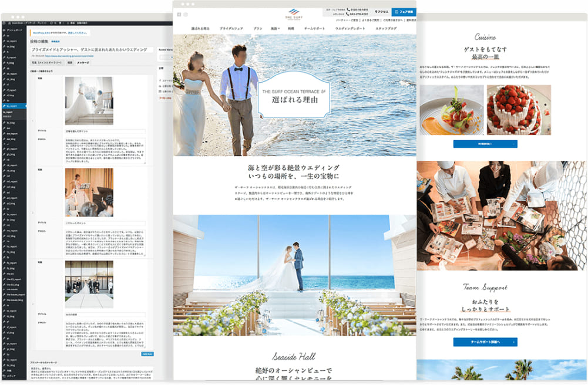Viewport: 588px width, 385px height.
Task: Click highlighted blue item in WordPress sidebar
Action: pyautogui.click(x=13, y=106)
